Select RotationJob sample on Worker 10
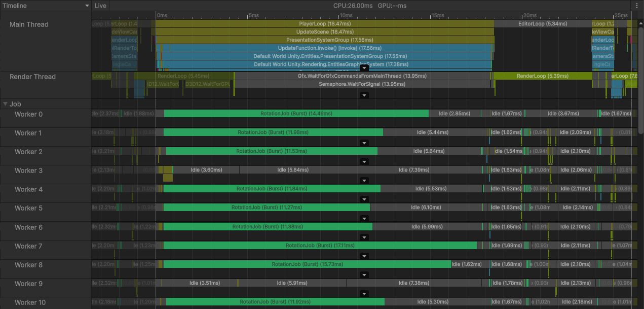644x309 pixels. coord(276,301)
